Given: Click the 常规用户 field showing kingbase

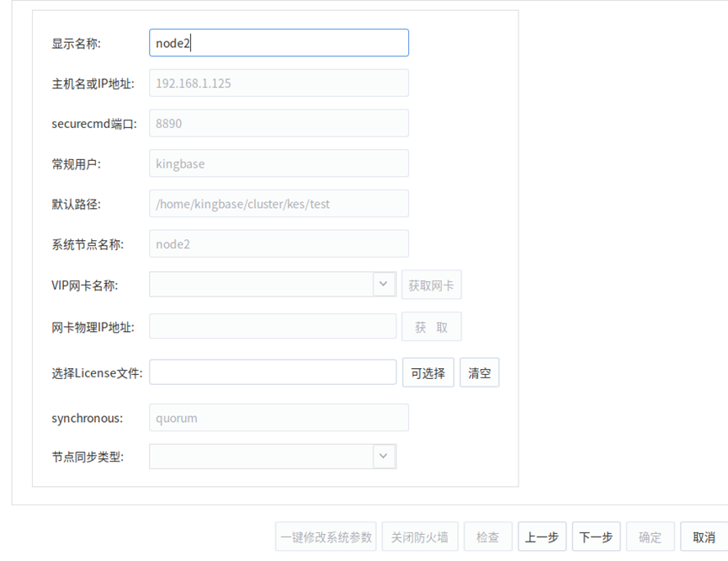Looking at the screenshot, I should (279, 163).
